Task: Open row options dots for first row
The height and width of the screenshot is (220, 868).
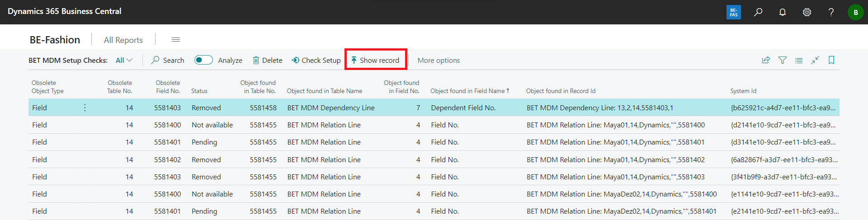Action: pyautogui.click(x=85, y=108)
